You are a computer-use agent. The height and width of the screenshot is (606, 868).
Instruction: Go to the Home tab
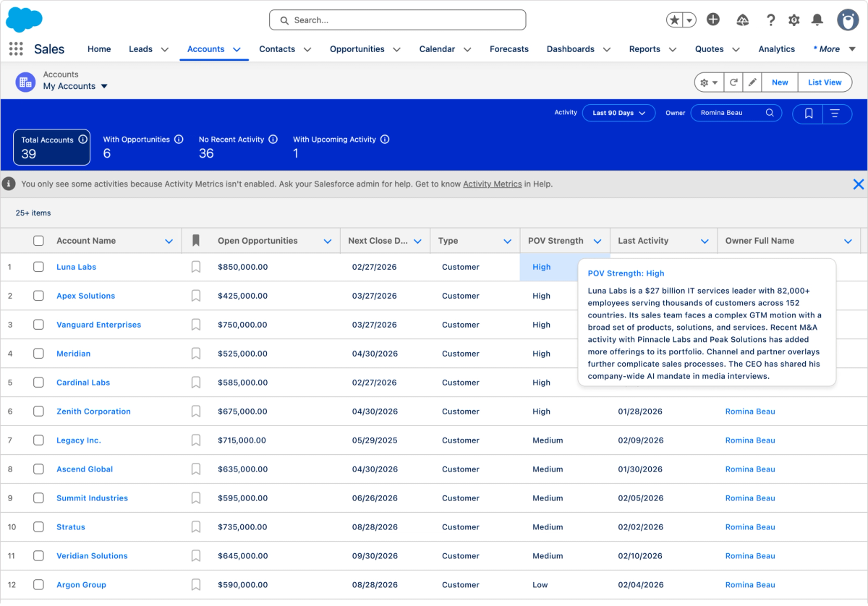click(x=99, y=49)
